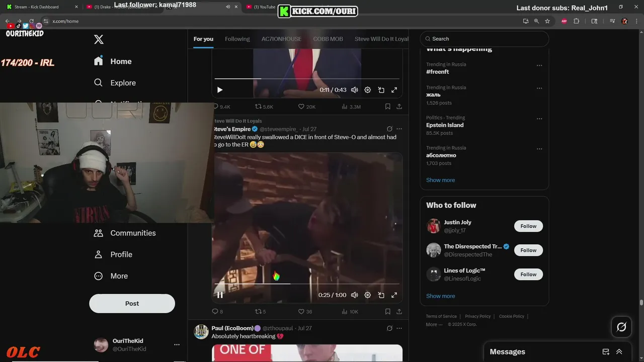Mute the audio-playing browser tab
This screenshot has height=362, width=644.
point(228,7)
